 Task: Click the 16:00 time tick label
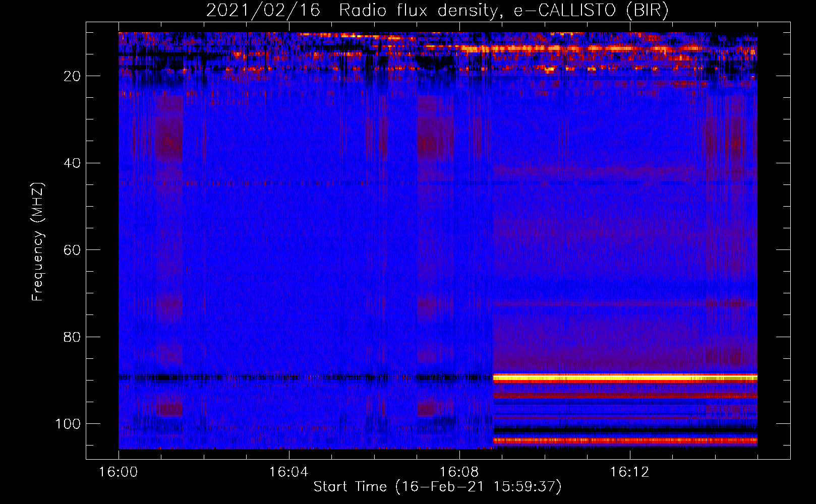[x=119, y=472]
